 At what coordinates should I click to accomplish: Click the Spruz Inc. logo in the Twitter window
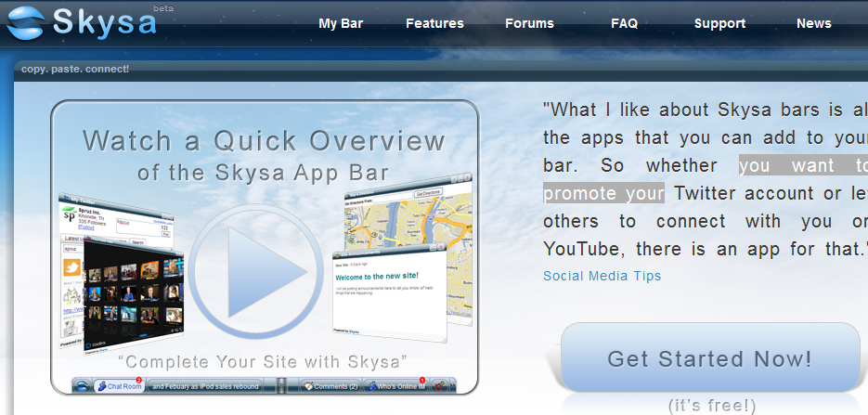[x=70, y=214]
